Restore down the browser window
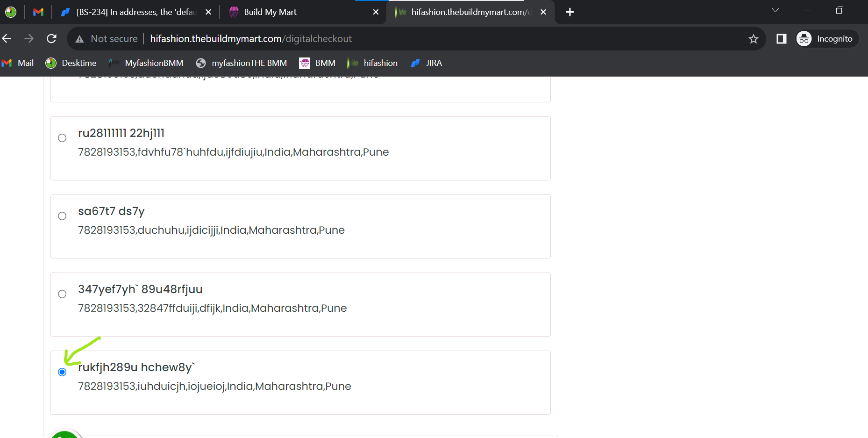The height and width of the screenshot is (438, 868). point(840,10)
